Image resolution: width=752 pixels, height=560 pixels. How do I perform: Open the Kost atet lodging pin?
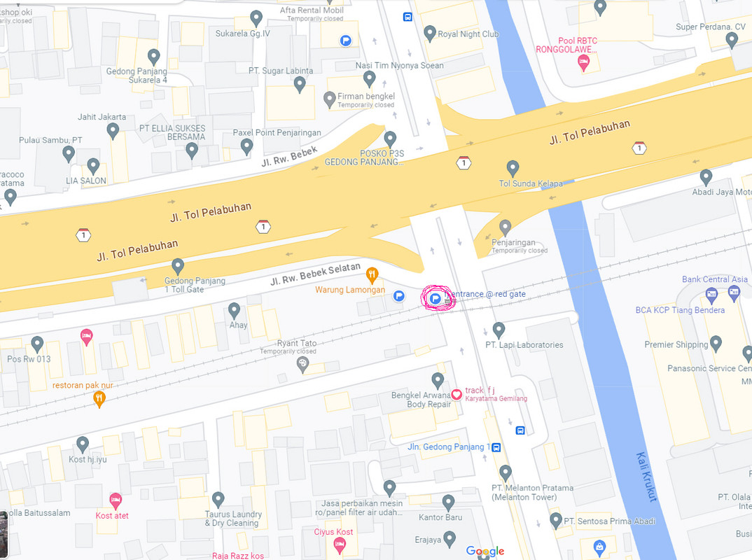point(115,501)
